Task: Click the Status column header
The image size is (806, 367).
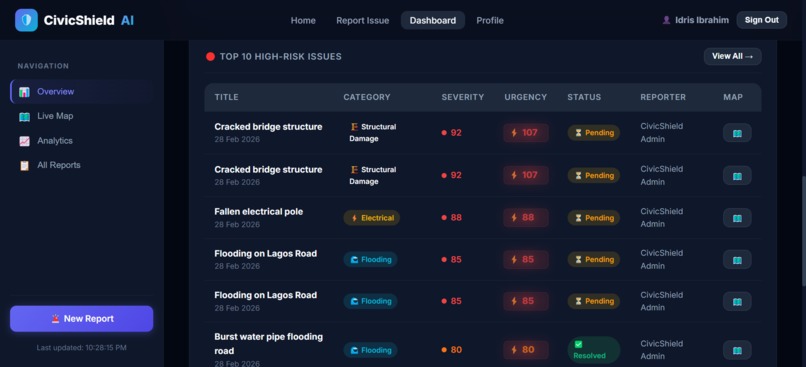Action: pyautogui.click(x=584, y=97)
